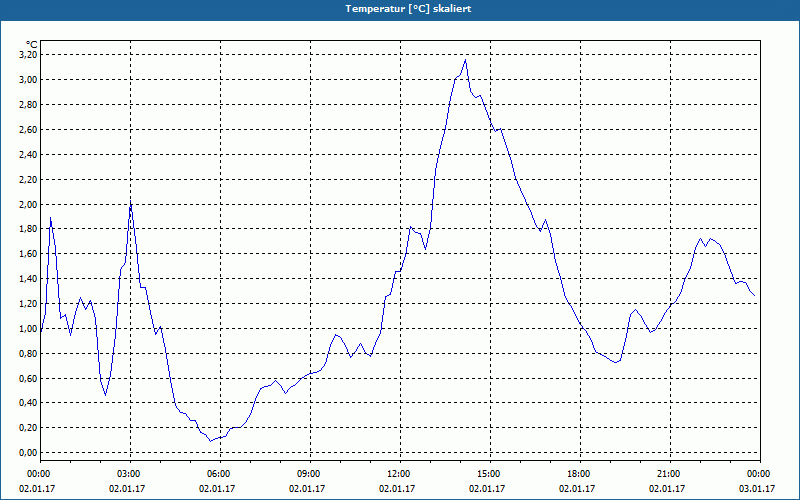Pick the 2,60 y-axis label
The image size is (800, 500).
28,130
